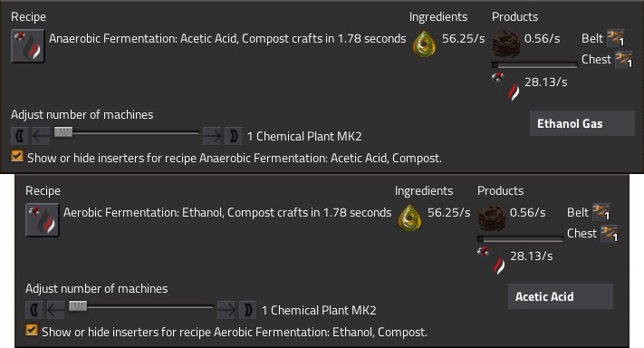The image size is (644, 348).
Task: Click the Belt inserter icon in bottom panel
Action: [601, 212]
